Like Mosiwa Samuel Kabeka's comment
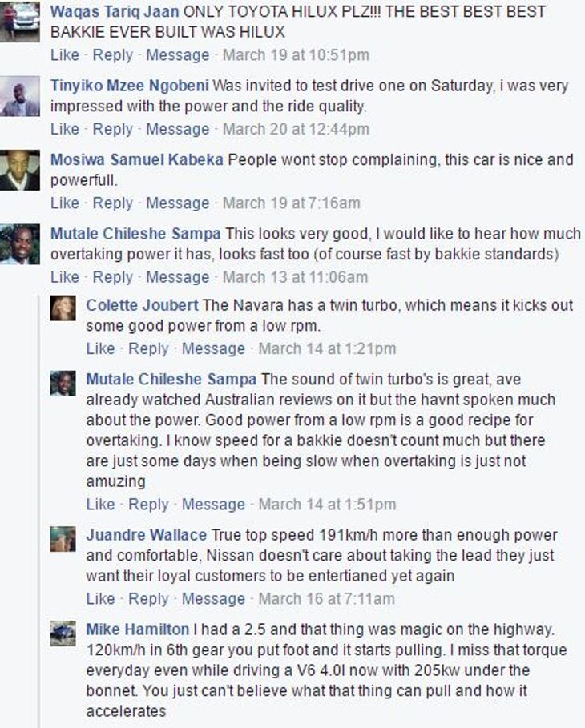The height and width of the screenshot is (728, 585). point(65,203)
